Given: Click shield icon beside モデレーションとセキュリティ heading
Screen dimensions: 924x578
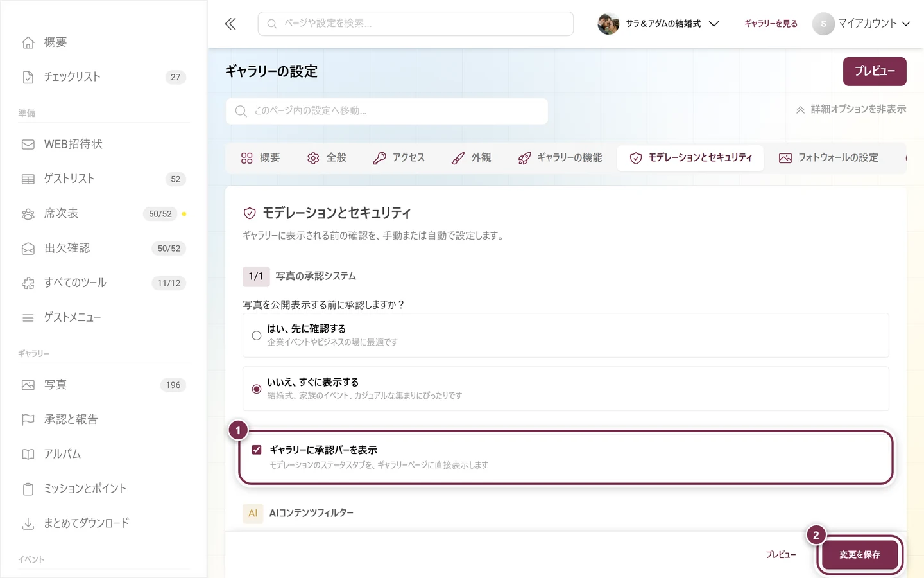Looking at the screenshot, I should [x=250, y=213].
